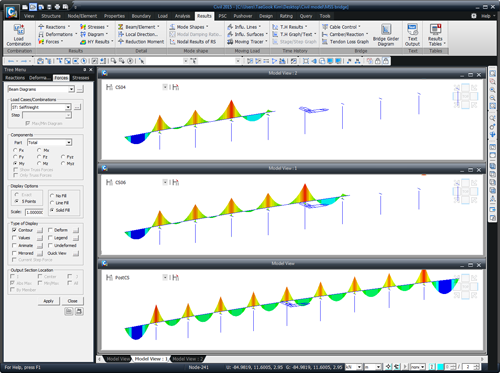Viewport: 500px width, 373px height.
Task: Click the options button beside Contour
Action: coord(40,230)
